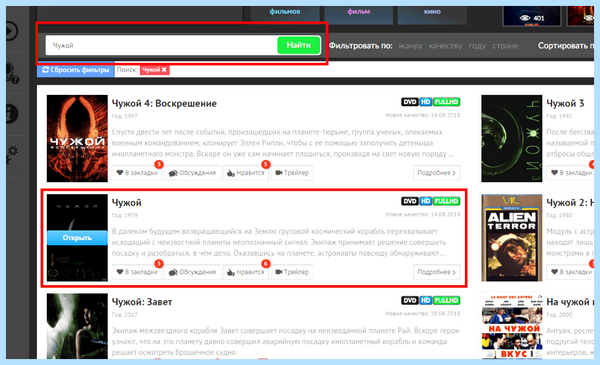This screenshot has width=600, height=365.
Task: Add Чужой 4: Воскрешение to В закладки
Action: 137,173
